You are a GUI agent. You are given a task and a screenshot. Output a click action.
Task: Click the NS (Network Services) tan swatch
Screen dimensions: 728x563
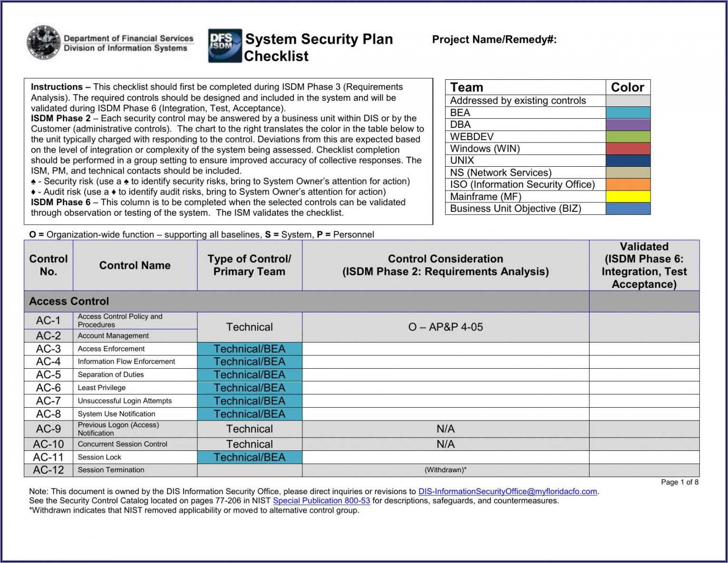[628, 172]
